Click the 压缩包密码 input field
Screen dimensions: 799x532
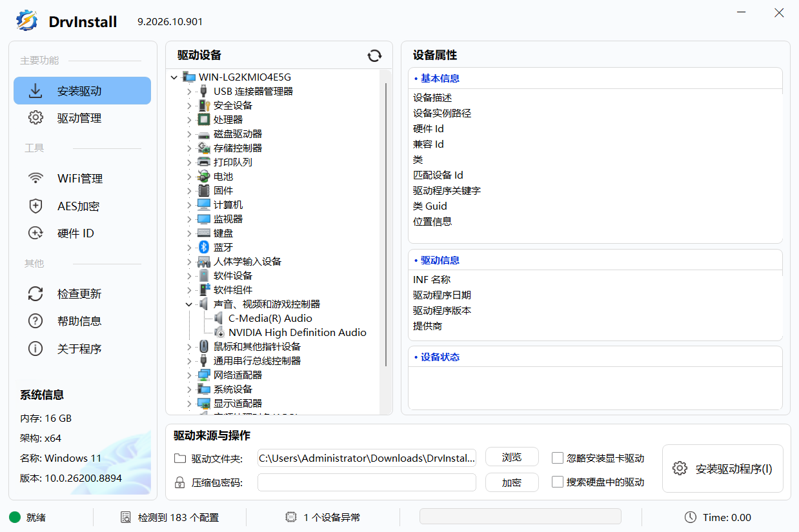tap(367, 482)
